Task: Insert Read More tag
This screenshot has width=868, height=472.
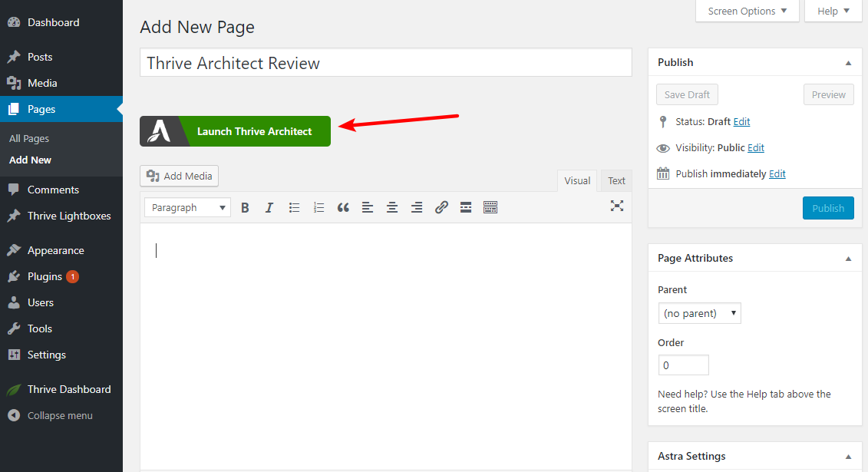Action: [466, 207]
